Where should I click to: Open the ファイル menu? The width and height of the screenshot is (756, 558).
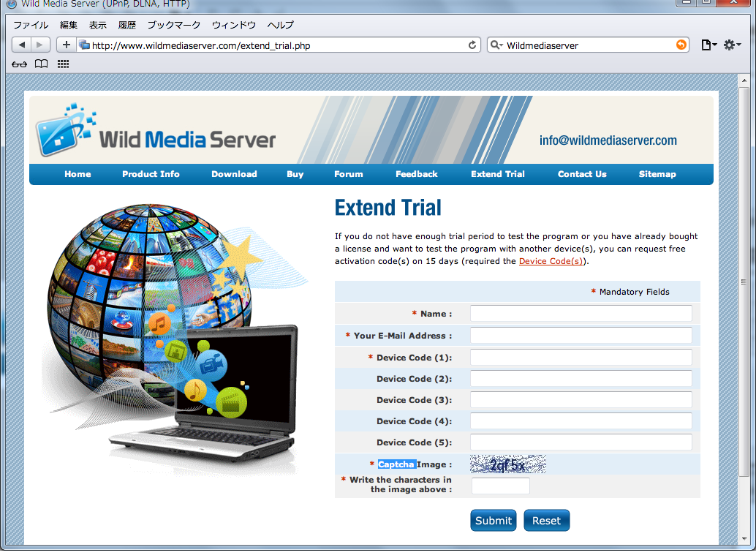pos(31,25)
